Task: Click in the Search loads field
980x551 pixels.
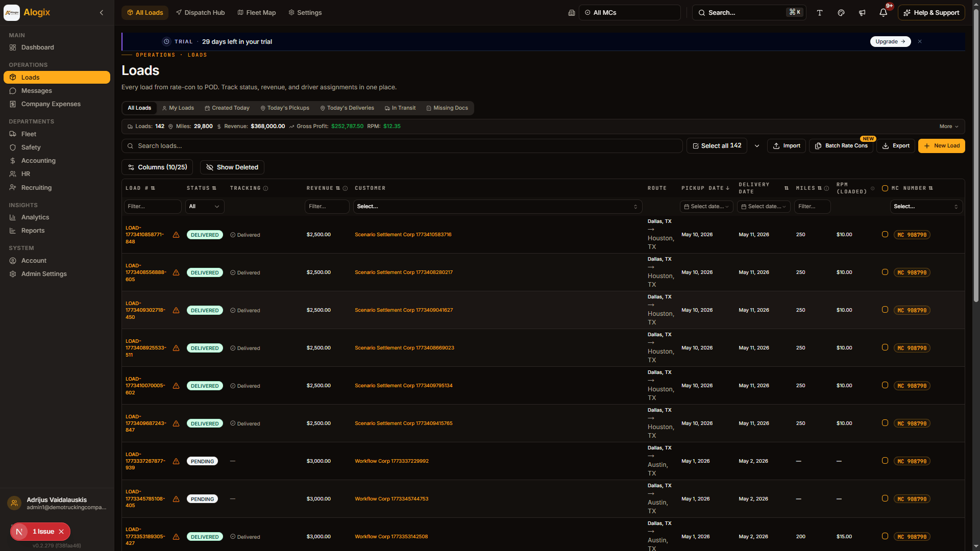Action: click(402, 146)
